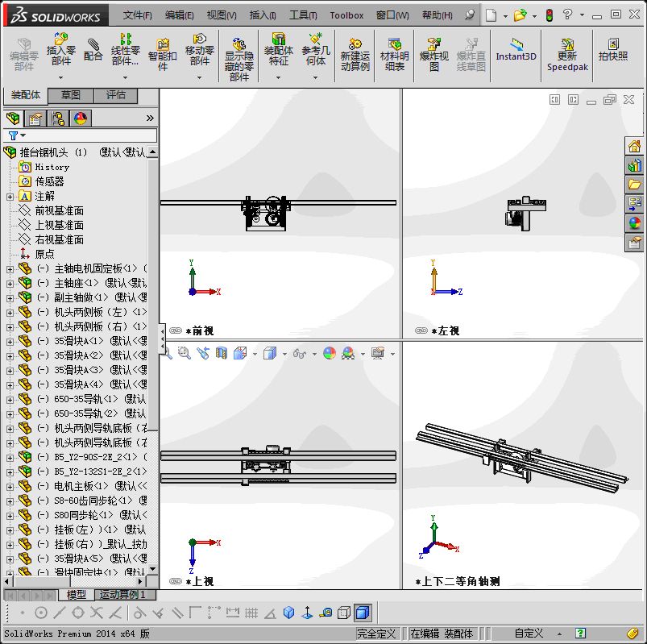Expand 电机主板<1> component node
Viewport: 647px width, 644px height.
click(10, 487)
